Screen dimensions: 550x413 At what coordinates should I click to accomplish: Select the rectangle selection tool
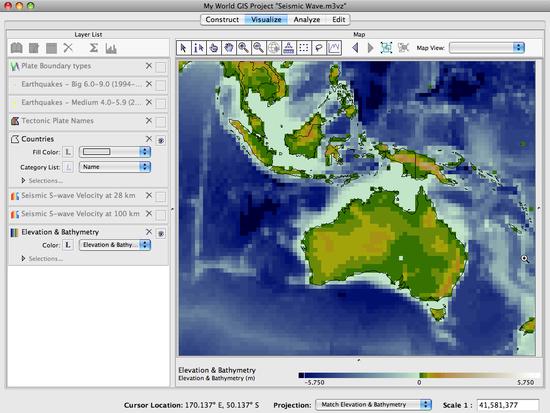click(304, 48)
